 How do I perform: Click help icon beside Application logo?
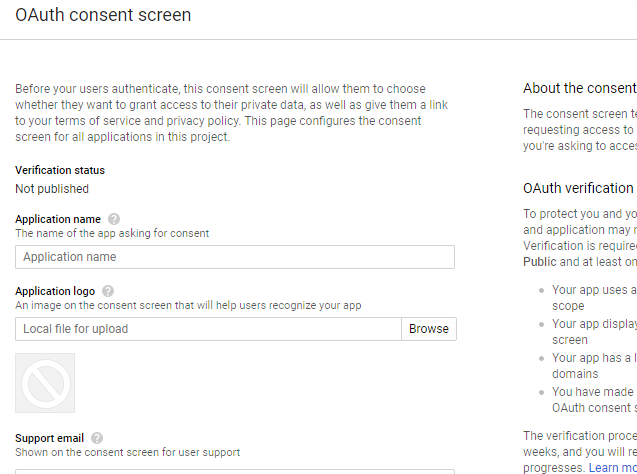(x=109, y=291)
